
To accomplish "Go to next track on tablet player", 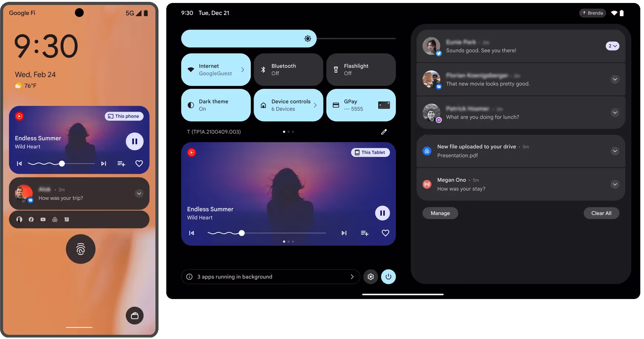I will (344, 233).
